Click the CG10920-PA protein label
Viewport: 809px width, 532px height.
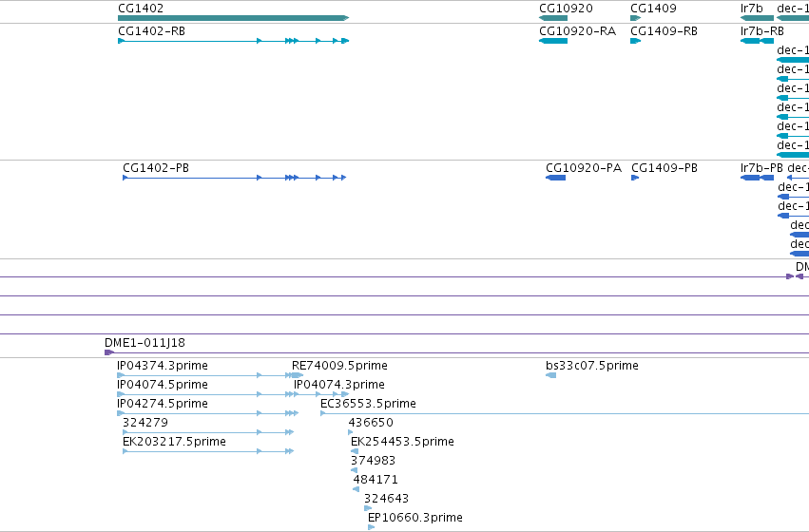point(584,167)
